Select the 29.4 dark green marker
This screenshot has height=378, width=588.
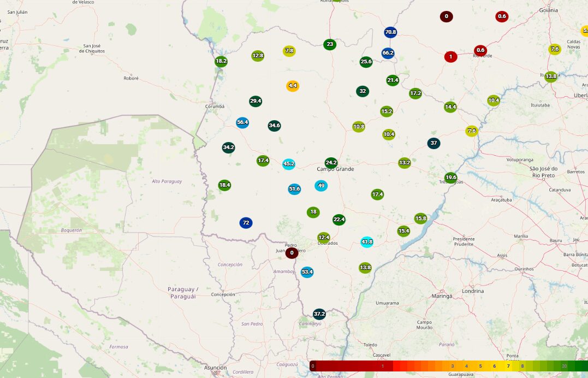coord(256,101)
